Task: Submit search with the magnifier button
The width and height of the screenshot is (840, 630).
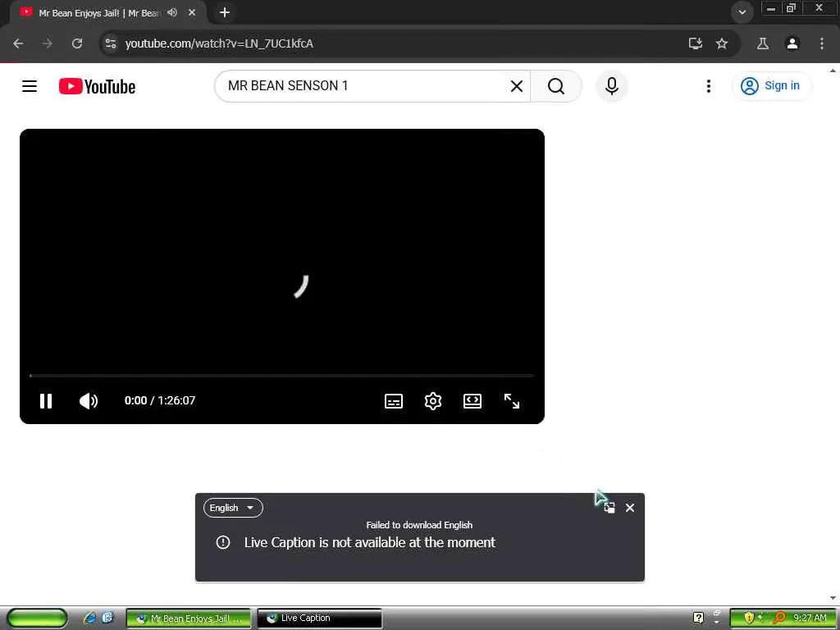Action: point(556,86)
